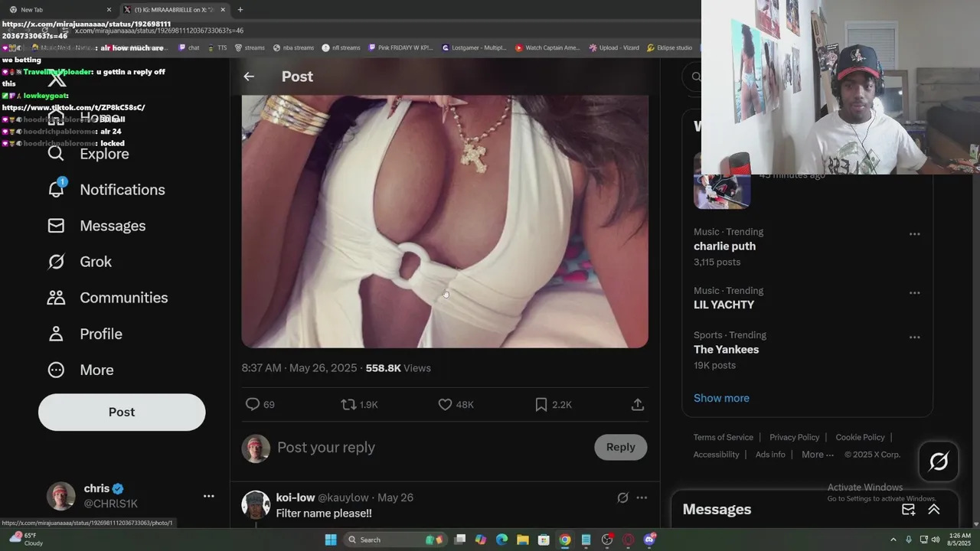Expand the footer More options
The image size is (980, 551).
click(818, 455)
